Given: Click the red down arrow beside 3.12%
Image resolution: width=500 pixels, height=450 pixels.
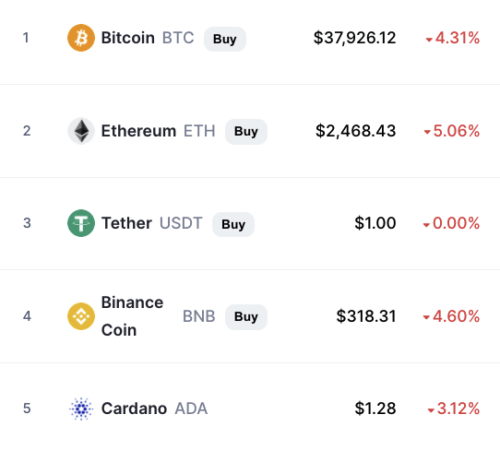Looking at the screenshot, I should (x=431, y=410).
